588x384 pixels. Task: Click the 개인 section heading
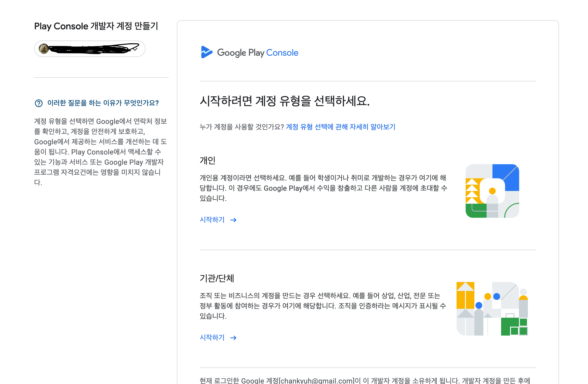coord(208,161)
